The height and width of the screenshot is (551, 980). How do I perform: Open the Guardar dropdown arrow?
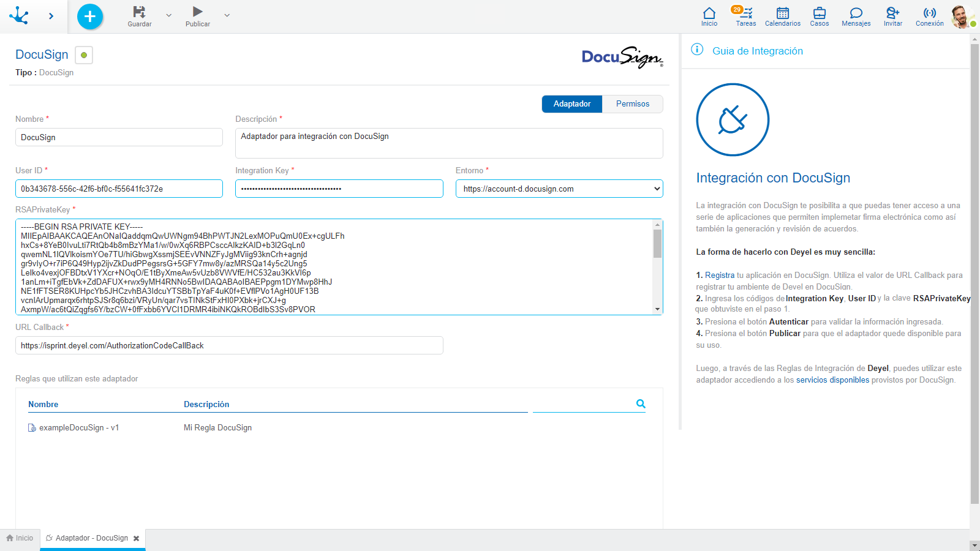tap(169, 15)
